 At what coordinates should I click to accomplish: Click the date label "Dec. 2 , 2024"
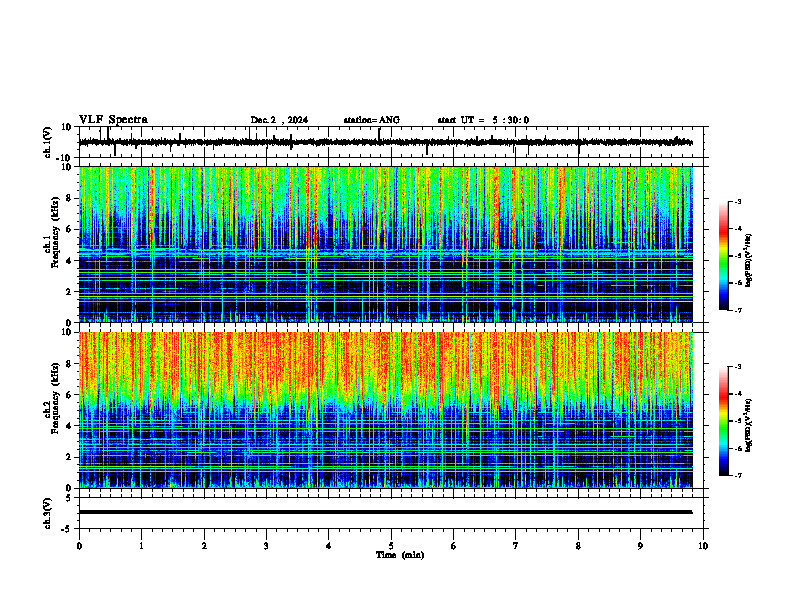[279, 120]
